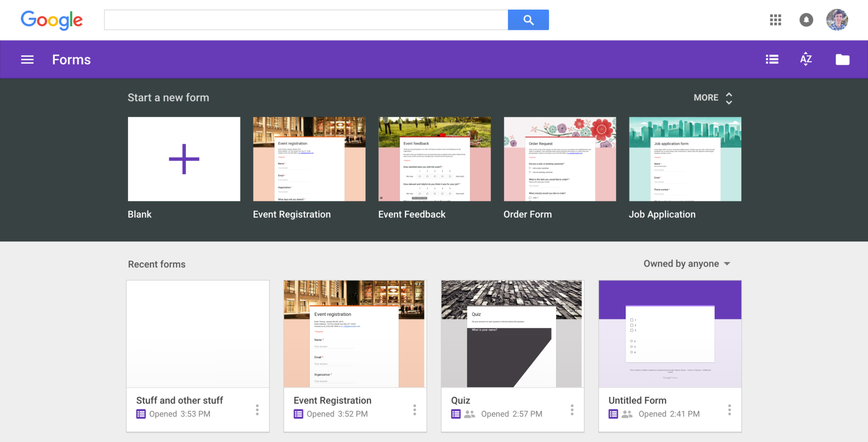Viewport: 868px width, 442px height.
Task: Open the account profile avatar
Action: pyautogui.click(x=837, y=20)
